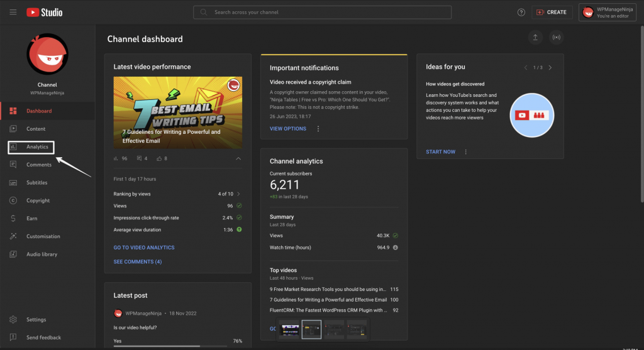Click VIEW OPTIONS on copyright claim
The width and height of the screenshot is (644, 350).
pyautogui.click(x=288, y=129)
